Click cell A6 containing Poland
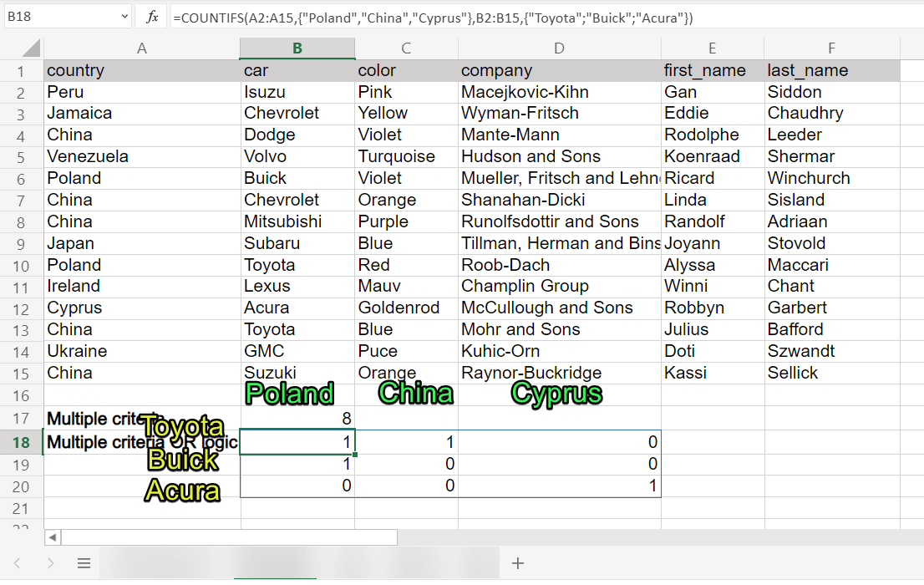The height and width of the screenshot is (585, 924). pos(142,178)
